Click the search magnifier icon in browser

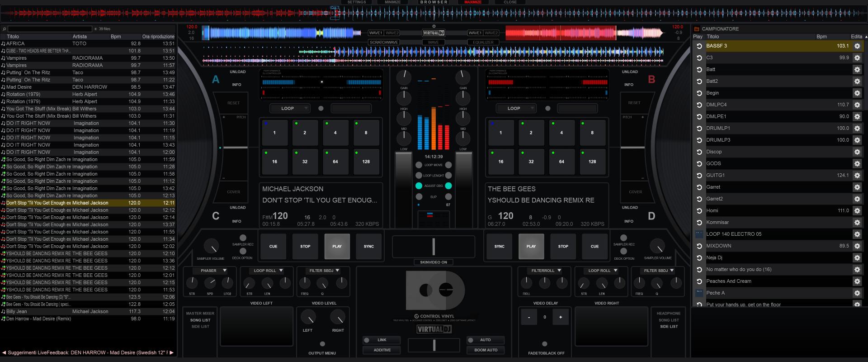point(4,29)
